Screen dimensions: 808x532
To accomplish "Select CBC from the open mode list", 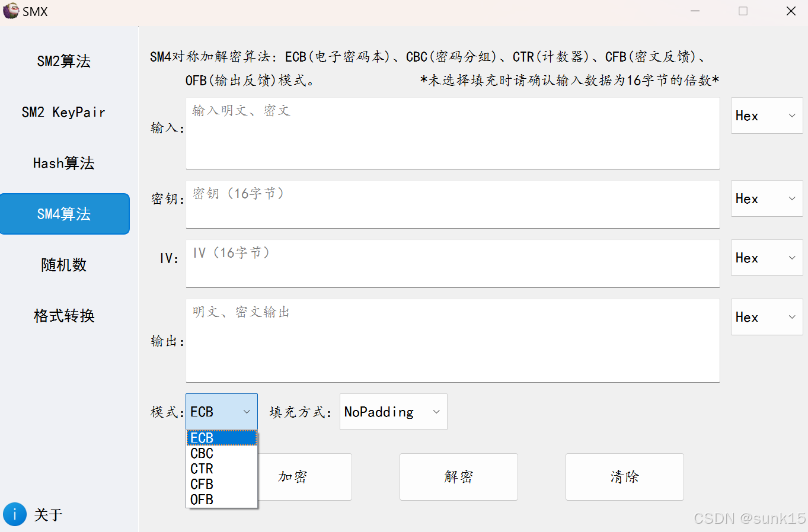I will point(202,453).
